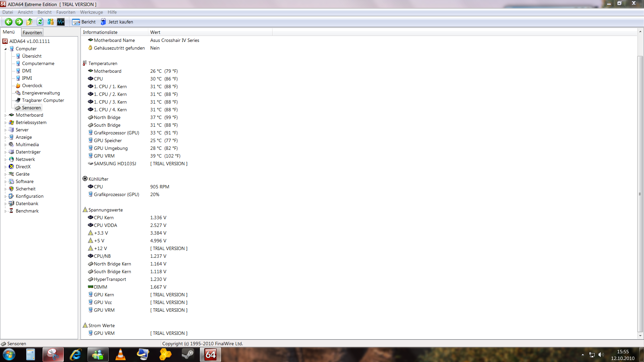Image resolution: width=644 pixels, height=362 pixels.
Task: Select the CPU fan 905 RPM value
Action: coord(160,187)
